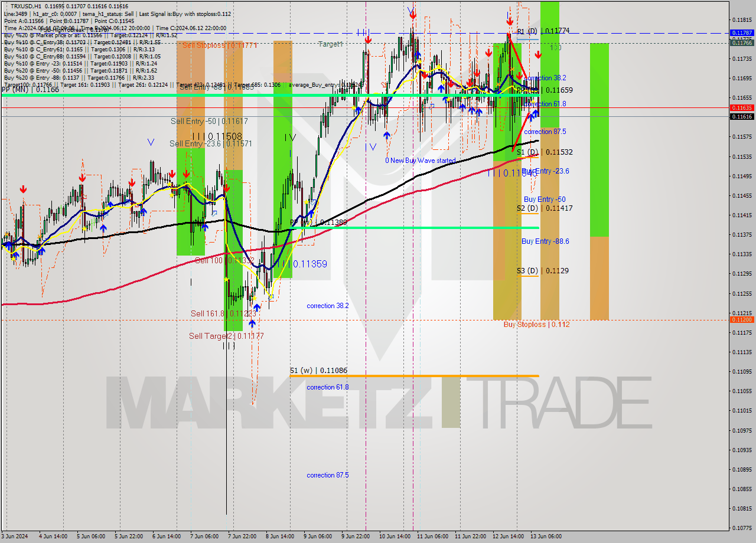Click the 0.11815 price axis value
The image size is (756, 543).
click(742, 19)
